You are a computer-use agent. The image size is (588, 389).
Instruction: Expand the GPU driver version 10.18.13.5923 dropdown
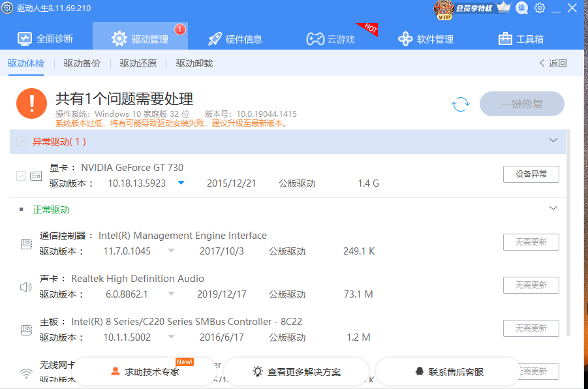(181, 183)
